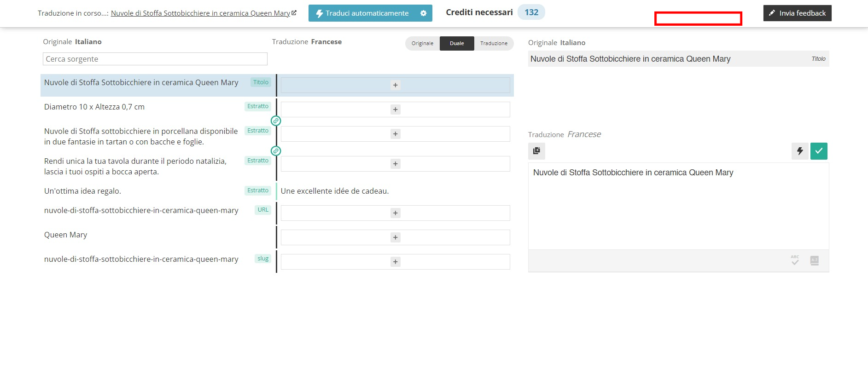This screenshot has height=369, width=868.
Task: Click the Estratto tag on the Diametro row
Action: coord(258,106)
